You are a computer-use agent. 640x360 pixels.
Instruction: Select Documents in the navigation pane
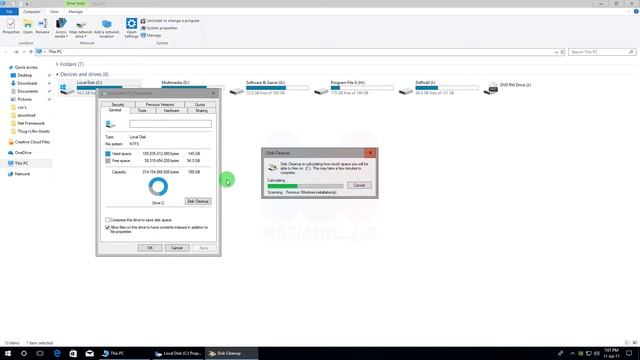click(27, 91)
